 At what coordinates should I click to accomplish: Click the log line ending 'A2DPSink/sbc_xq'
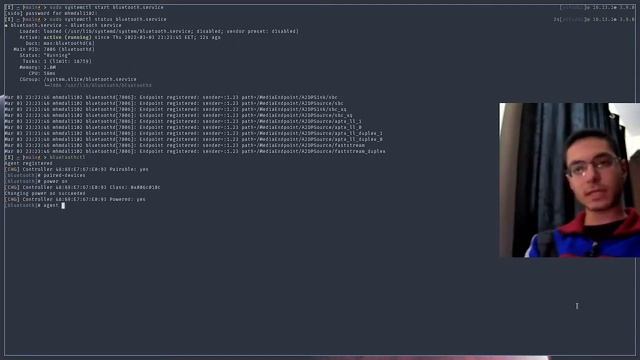[176, 109]
